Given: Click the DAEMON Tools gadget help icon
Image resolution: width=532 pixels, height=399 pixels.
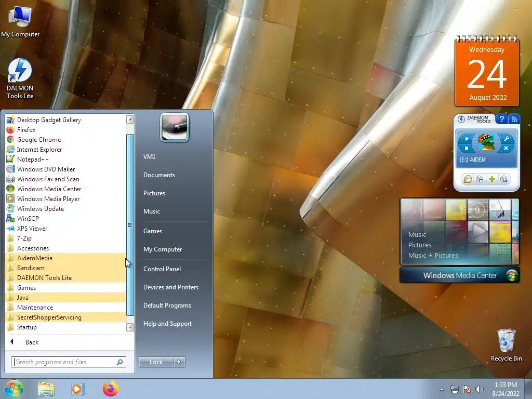Looking at the screenshot, I should tap(501, 119).
